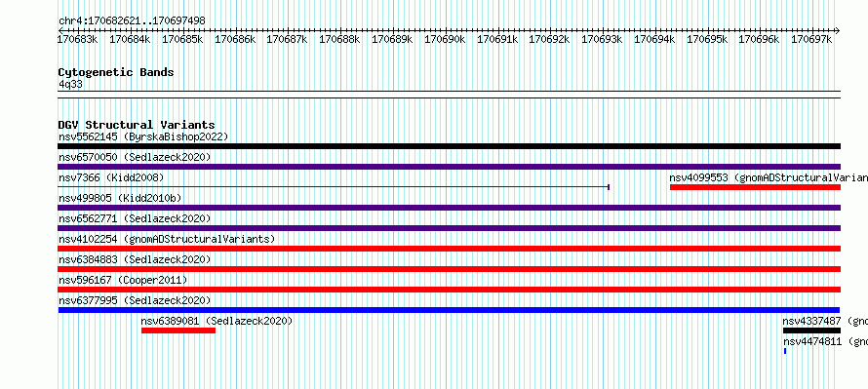The width and height of the screenshot is (868, 389).
Task: Click the nsv6562771 purple variant bar
Action: click(x=449, y=228)
